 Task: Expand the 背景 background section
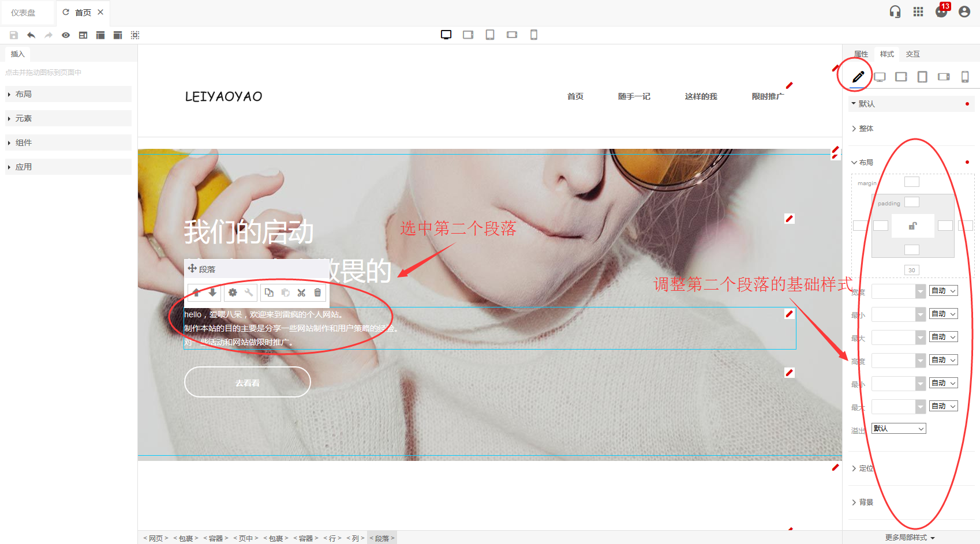866,502
